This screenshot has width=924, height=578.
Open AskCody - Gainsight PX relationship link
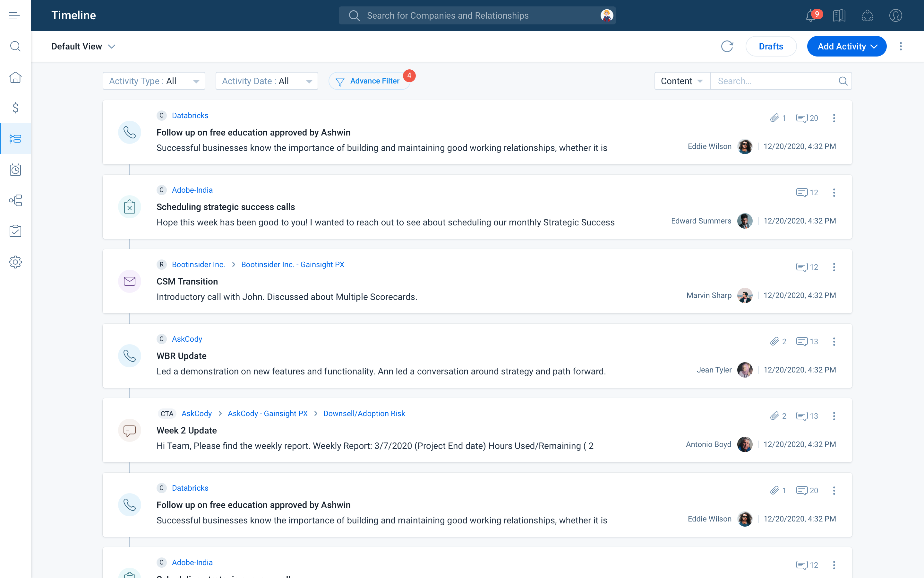click(267, 414)
